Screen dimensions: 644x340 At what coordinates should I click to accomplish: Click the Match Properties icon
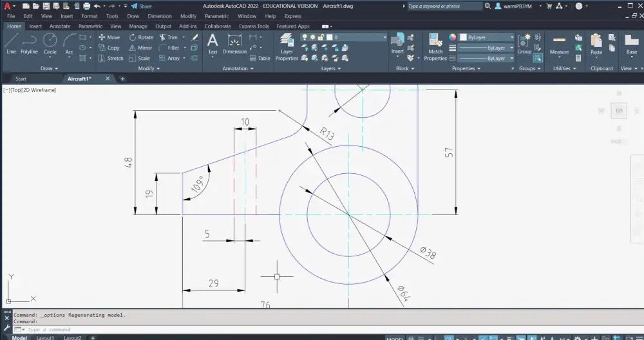pyautogui.click(x=435, y=45)
